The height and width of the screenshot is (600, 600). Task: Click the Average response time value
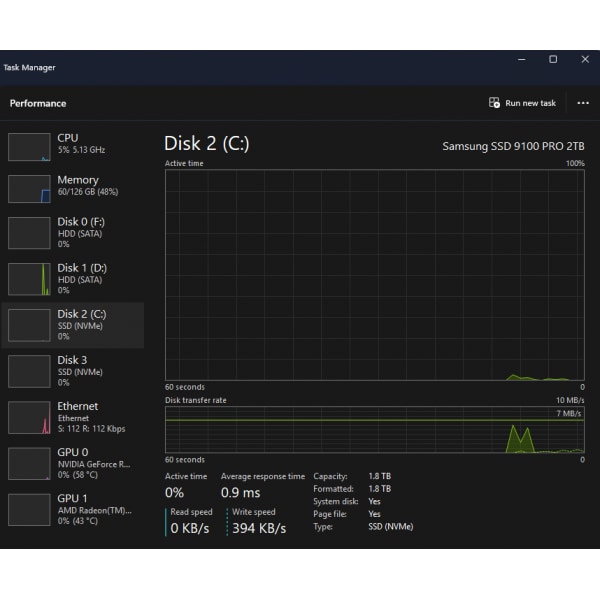(x=240, y=493)
